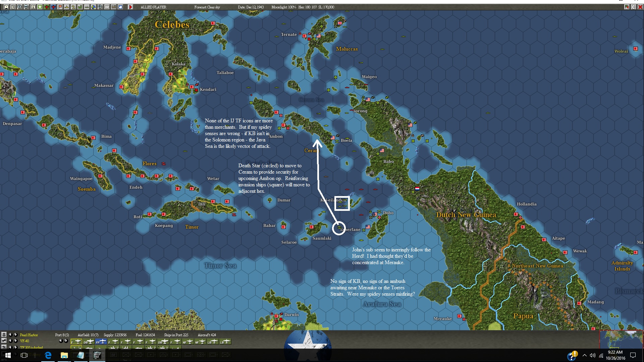Go to previous base before Pearl Harbor
Viewport: 644px width, 362px height.
click(10, 335)
